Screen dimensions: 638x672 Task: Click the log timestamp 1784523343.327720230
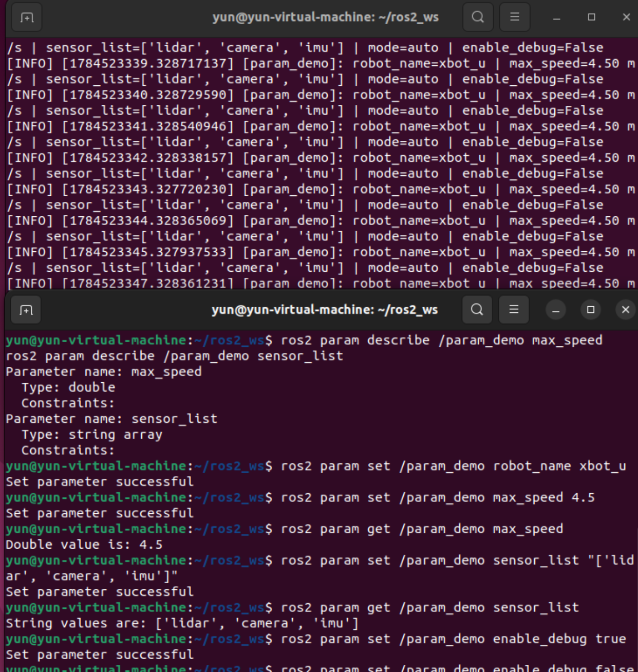click(148, 189)
